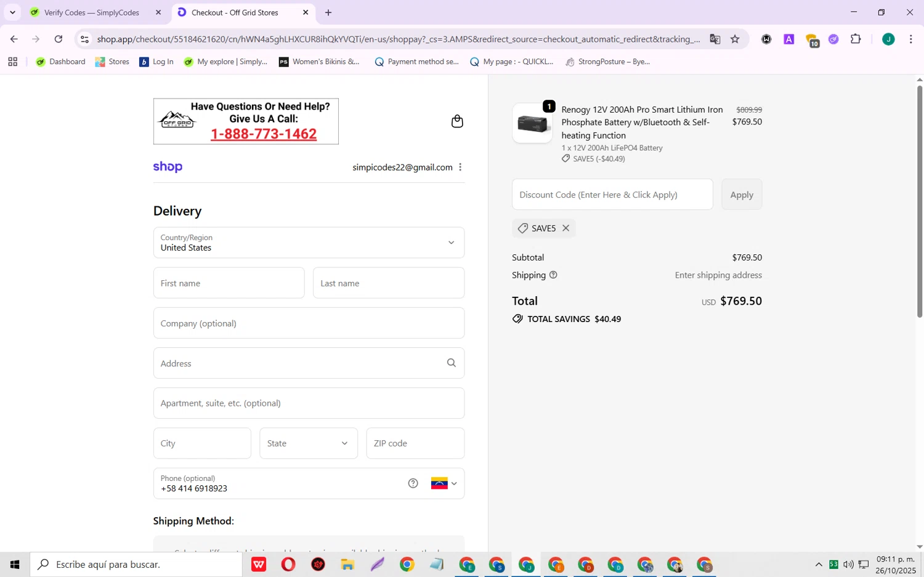The height and width of the screenshot is (577, 924).
Task: Open the site information icon in address bar
Action: click(85, 39)
